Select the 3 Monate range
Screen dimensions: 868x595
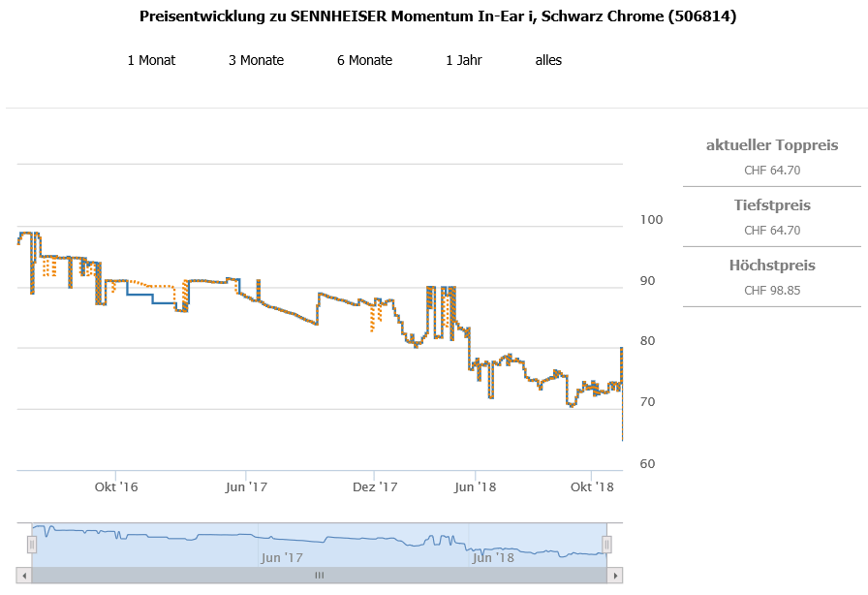click(x=257, y=60)
